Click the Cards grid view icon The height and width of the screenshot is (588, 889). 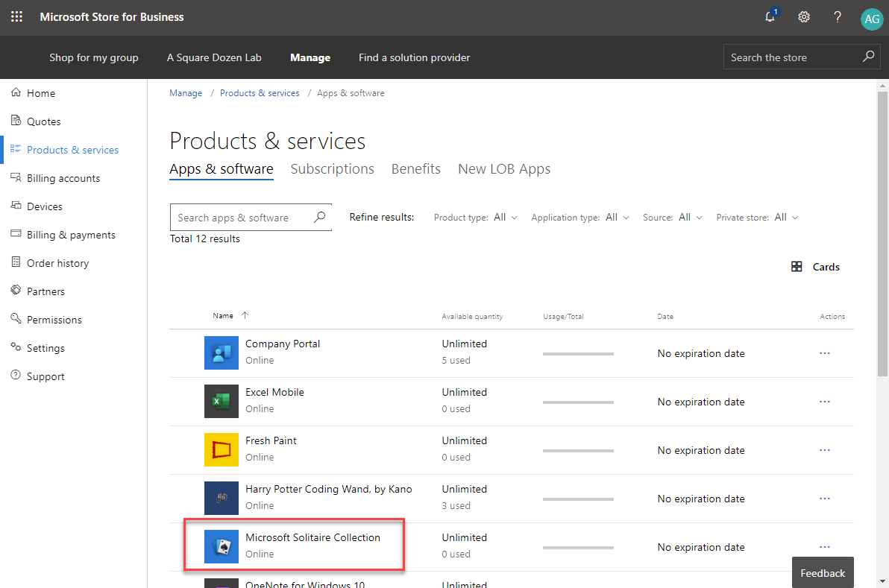click(797, 266)
